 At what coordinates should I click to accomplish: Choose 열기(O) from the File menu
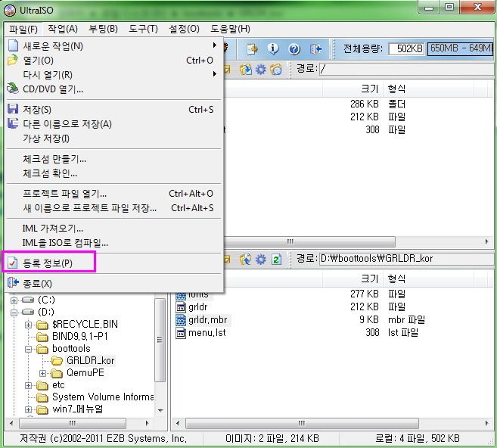click(114, 61)
